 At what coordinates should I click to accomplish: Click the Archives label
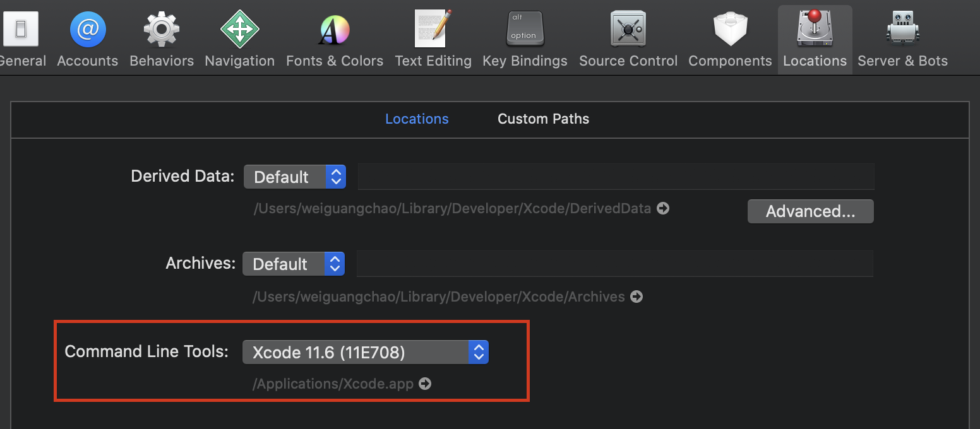click(x=200, y=263)
